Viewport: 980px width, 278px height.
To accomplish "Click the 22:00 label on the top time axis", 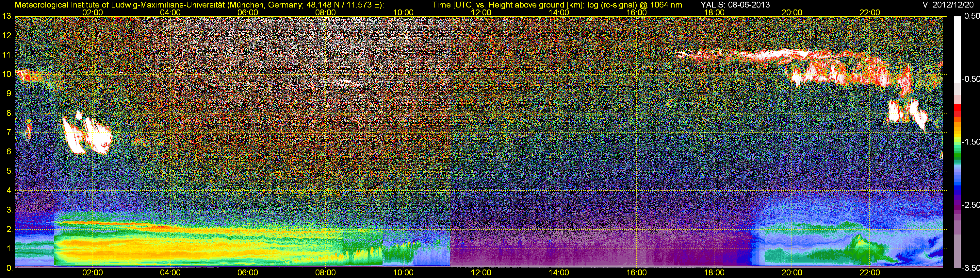I will [870, 12].
